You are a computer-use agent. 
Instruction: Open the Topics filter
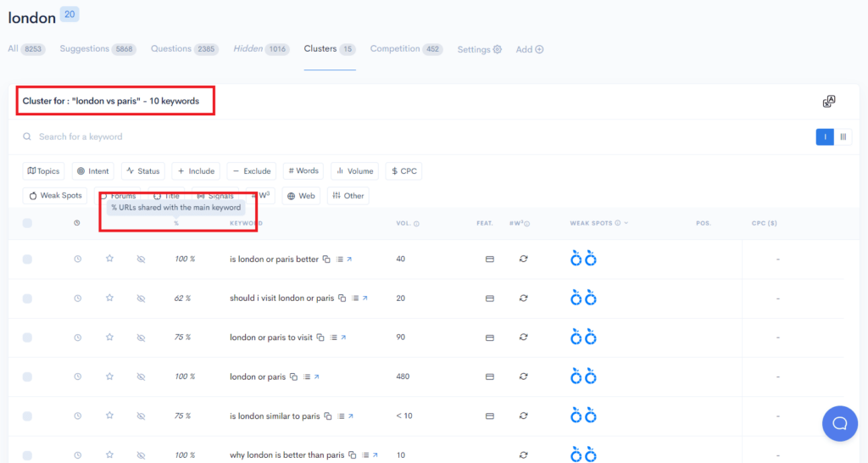click(x=44, y=171)
